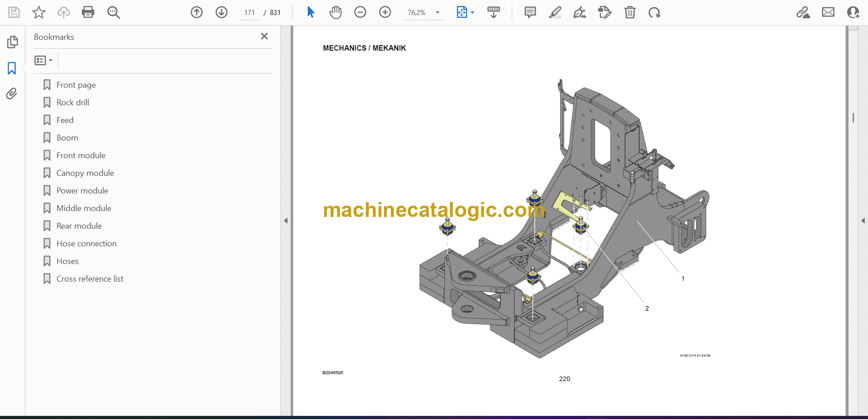The width and height of the screenshot is (868, 419).
Task: Go to the previous page arrow
Action: point(197,12)
